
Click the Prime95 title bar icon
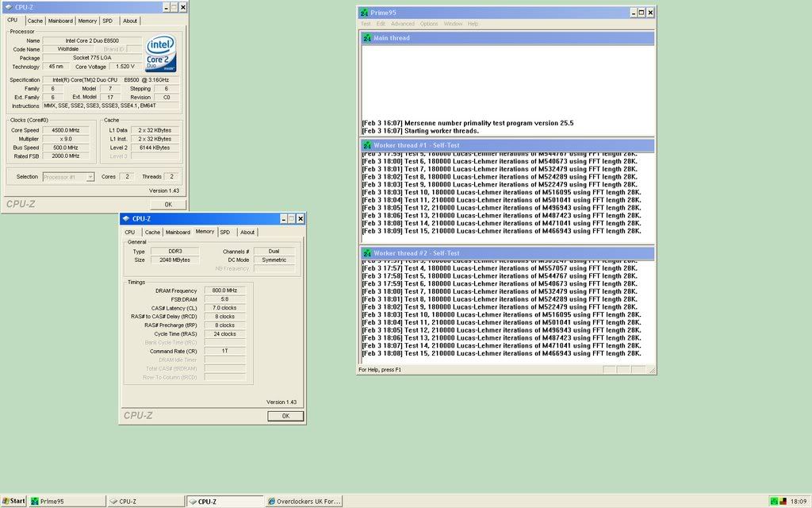[364, 13]
